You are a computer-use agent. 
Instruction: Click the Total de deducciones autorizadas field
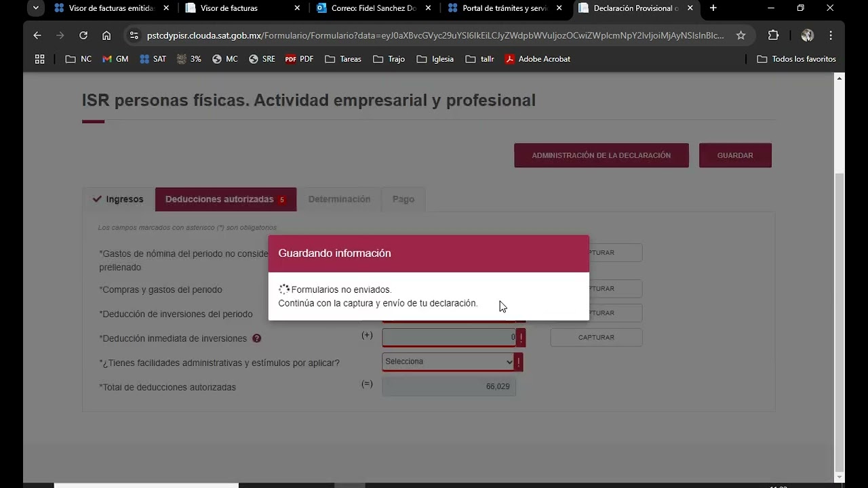(449, 386)
